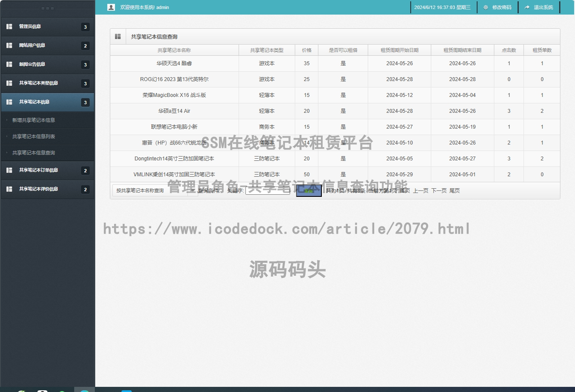Image resolution: width=575 pixels, height=392 pixels.
Task: Click the date and time 2024/6/12 display
Action: tap(442, 7)
